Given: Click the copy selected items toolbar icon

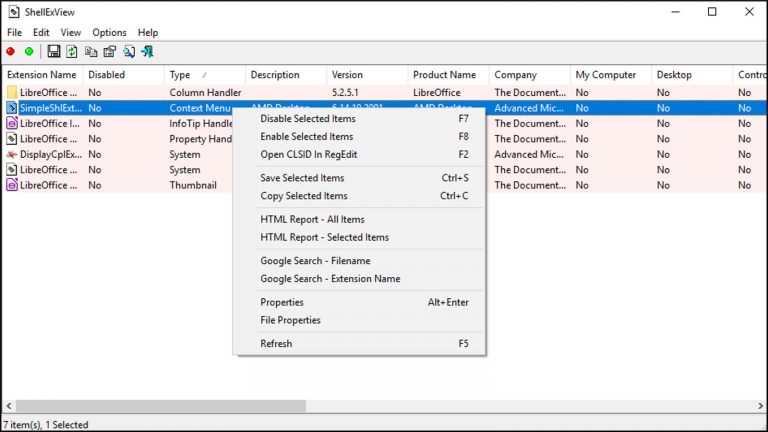Looking at the screenshot, I should (x=91, y=51).
